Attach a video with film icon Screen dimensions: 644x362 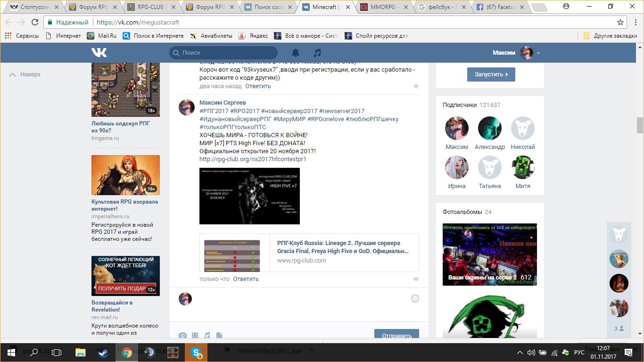(195, 336)
